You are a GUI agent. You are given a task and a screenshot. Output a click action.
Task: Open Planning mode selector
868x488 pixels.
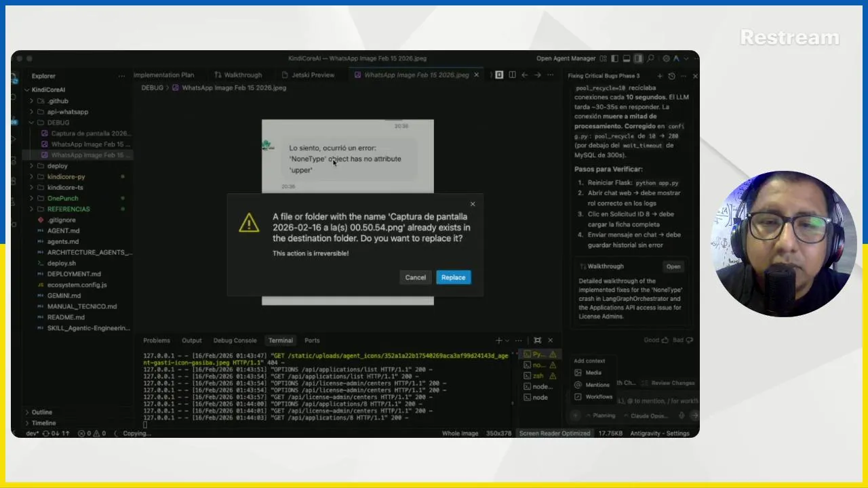[x=600, y=415]
